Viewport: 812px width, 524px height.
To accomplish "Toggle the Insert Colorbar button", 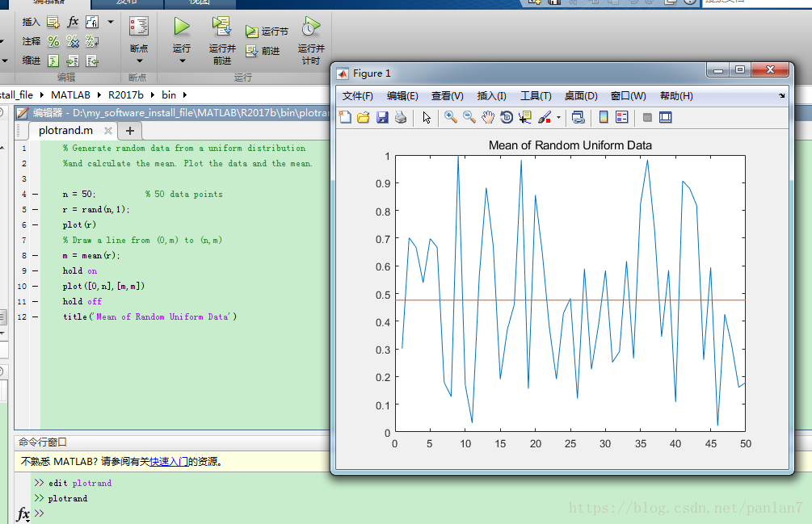I will click(x=603, y=118).
